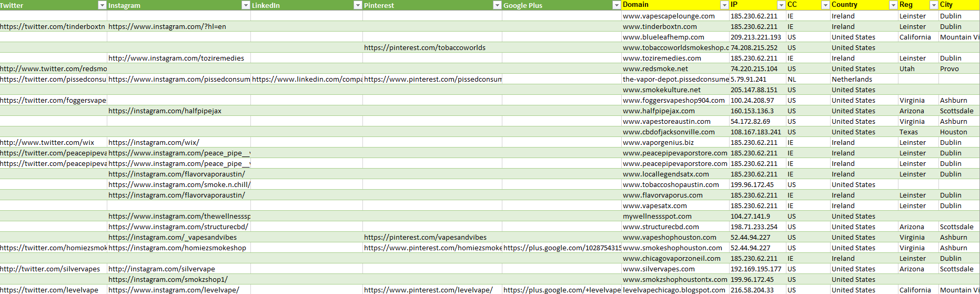Select the instagram.com/toziremedies cell
This screenshot has height=294, width=980.
click(179, 58)
